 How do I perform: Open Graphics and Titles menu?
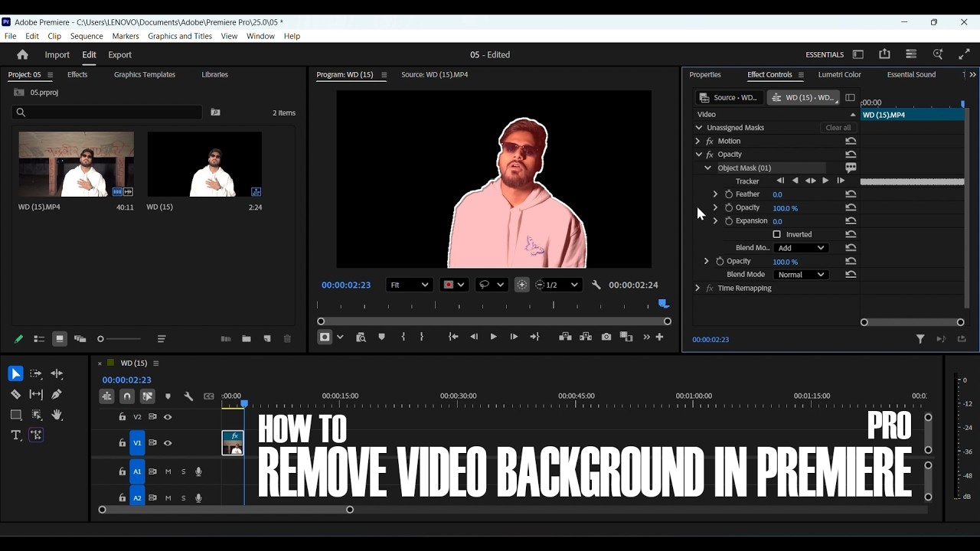[180, 36]
